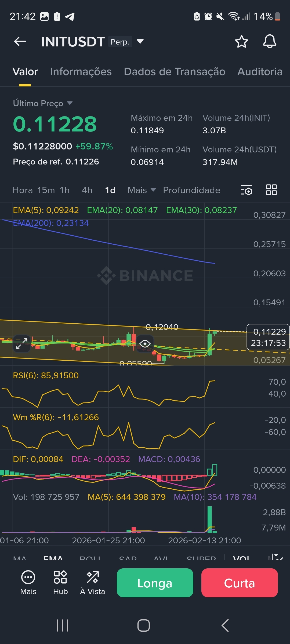Image resolution: width=290 pixels, height=644 pixels.
Task: Open price alert bell icon
Action: tap(270, 42)
